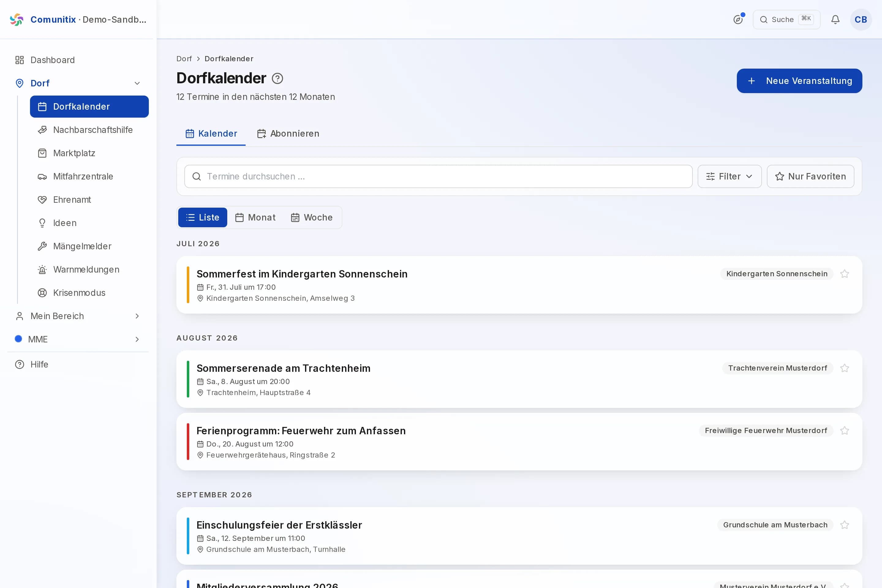Open Warnmeldungen in sidebar
The image size is (882, 588).
89,269
